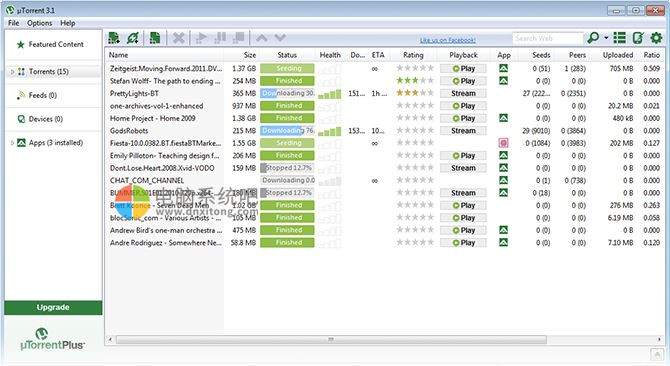The height and width of the screenshot is (366, 670).
Task: Stream the PrettyLights-BT torrent
Action: [x=463, y=94]
